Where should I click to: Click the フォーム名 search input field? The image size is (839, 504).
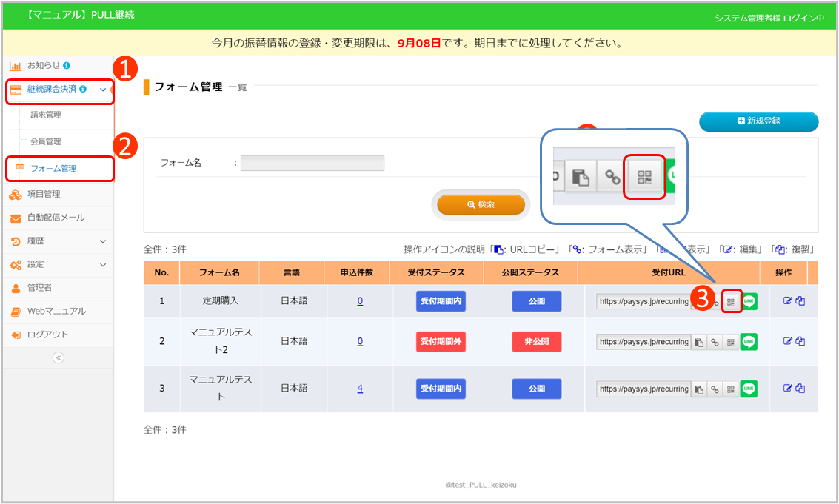(312, 163)
